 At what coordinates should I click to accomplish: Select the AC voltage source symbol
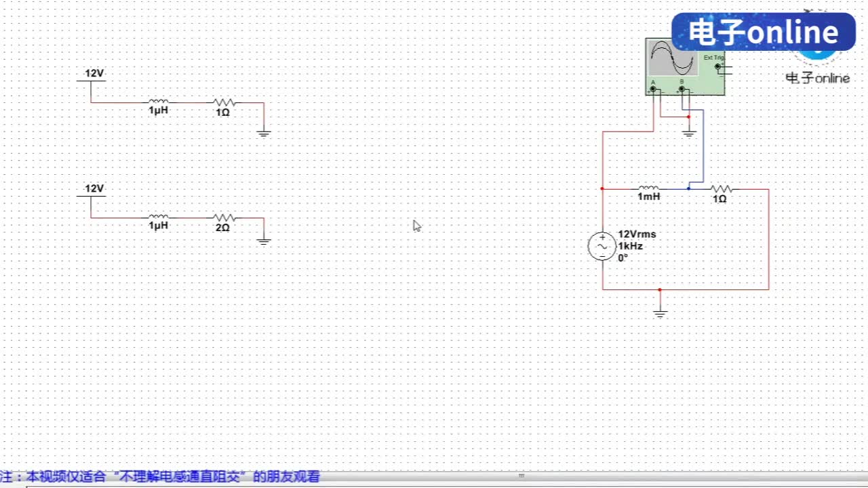[x=602, y=246]
